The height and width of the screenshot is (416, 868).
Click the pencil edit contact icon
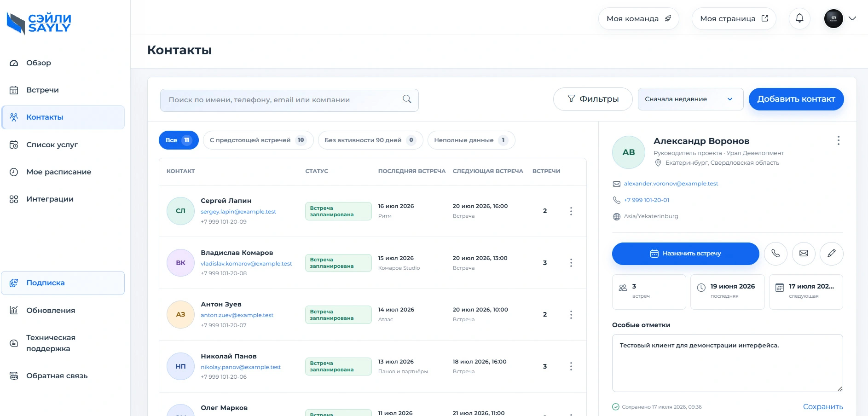[832, 254]
